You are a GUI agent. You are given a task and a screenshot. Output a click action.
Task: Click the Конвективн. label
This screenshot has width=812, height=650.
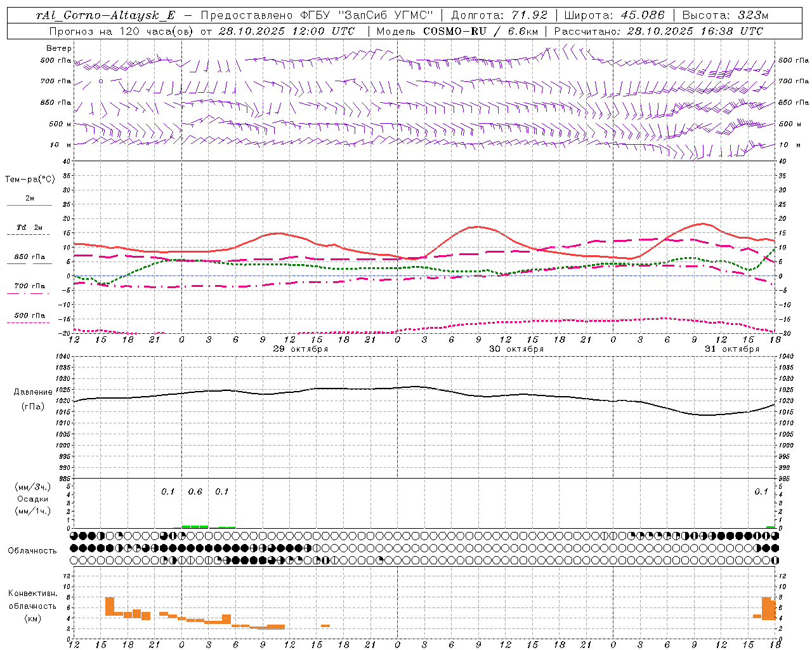coord(32,594)
